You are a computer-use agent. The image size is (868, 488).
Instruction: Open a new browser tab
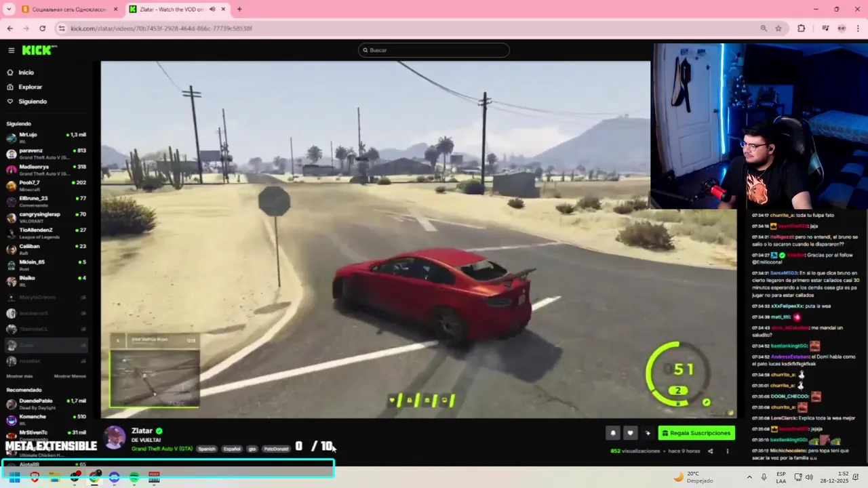point(239,9)
